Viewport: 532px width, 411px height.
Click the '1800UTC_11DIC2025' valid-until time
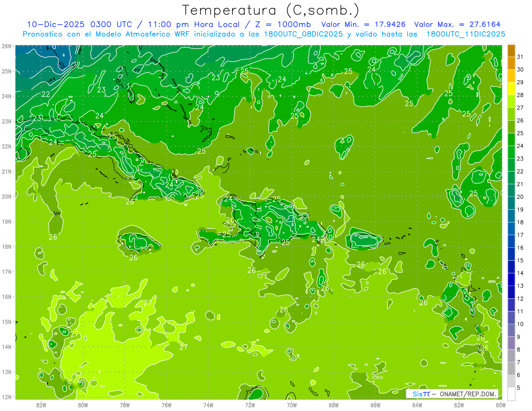(465, 34)
